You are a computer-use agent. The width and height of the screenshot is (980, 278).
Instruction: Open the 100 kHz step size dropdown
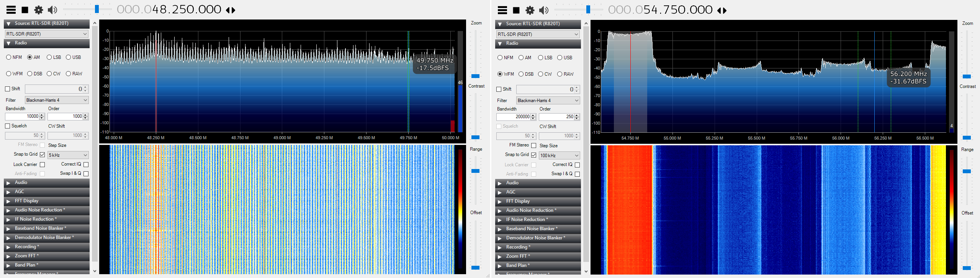coord(559,155)
